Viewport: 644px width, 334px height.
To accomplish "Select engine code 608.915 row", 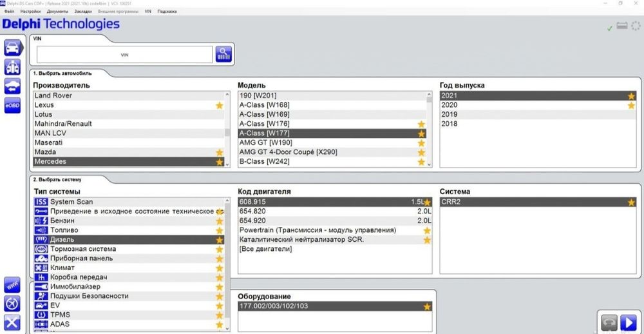I will [335, 202].
